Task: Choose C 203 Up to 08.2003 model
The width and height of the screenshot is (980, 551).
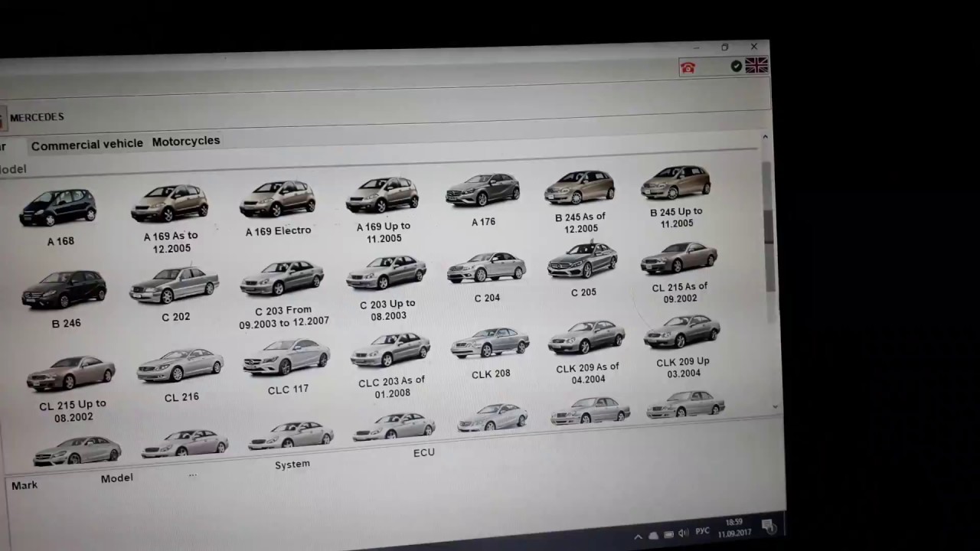Action: coord(387,272)
